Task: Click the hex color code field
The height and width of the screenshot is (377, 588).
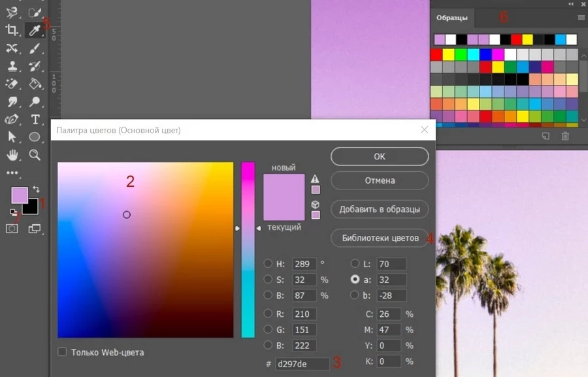Action: (x=302, y=363)
